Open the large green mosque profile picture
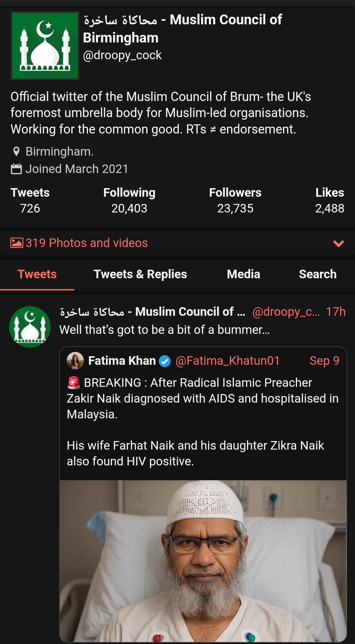355x644 pixels. [45, 46]
